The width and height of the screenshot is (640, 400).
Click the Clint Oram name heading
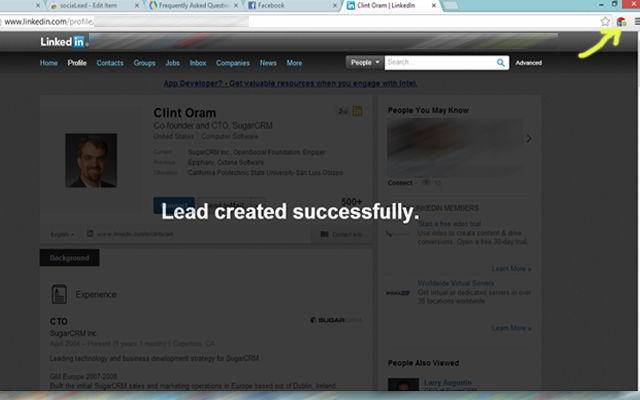(184, 113)
